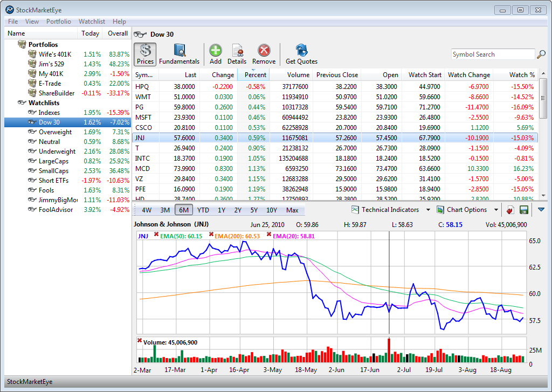The height and width of the screenshot is (392, 552).
Task: Click the magnifier symbol search icon
Action: click(x=541, y=54)
